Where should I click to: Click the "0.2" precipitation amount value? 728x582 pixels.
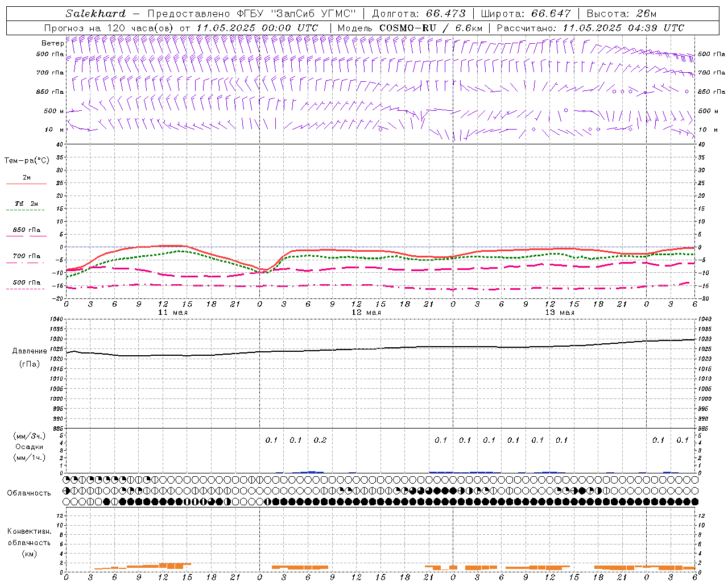(x=320, y=440)
